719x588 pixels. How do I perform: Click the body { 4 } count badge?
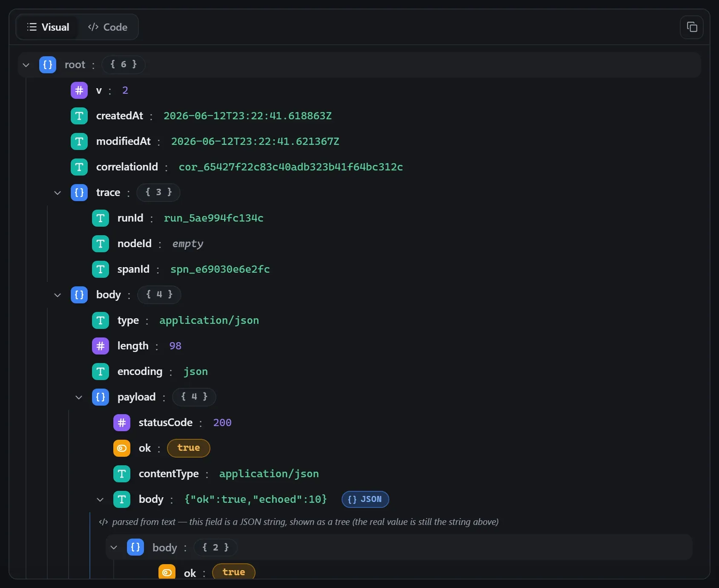tap(159, 295)
